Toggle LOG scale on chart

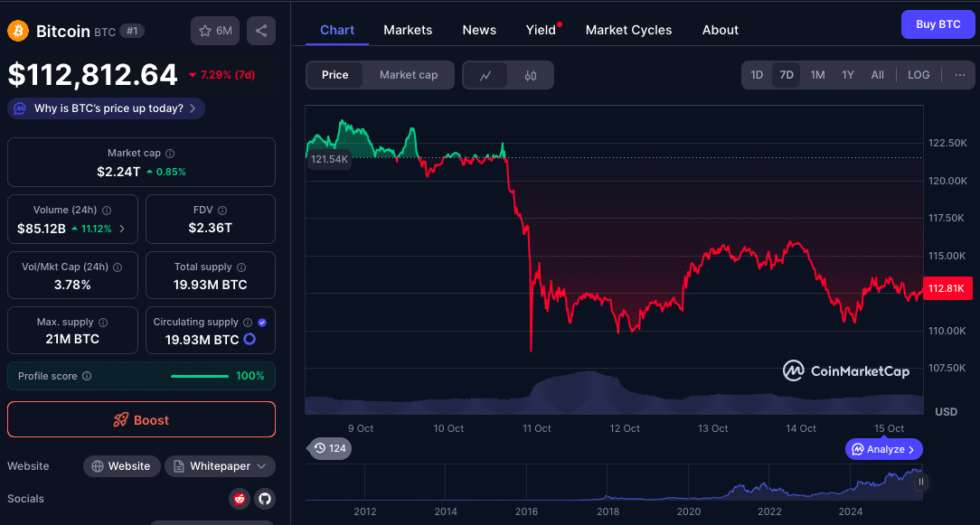coord(919,75)
